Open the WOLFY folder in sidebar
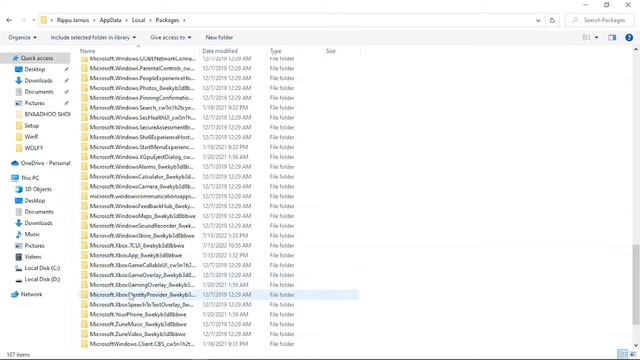Viewport: 640px width, 360px height. pos(33,148)
